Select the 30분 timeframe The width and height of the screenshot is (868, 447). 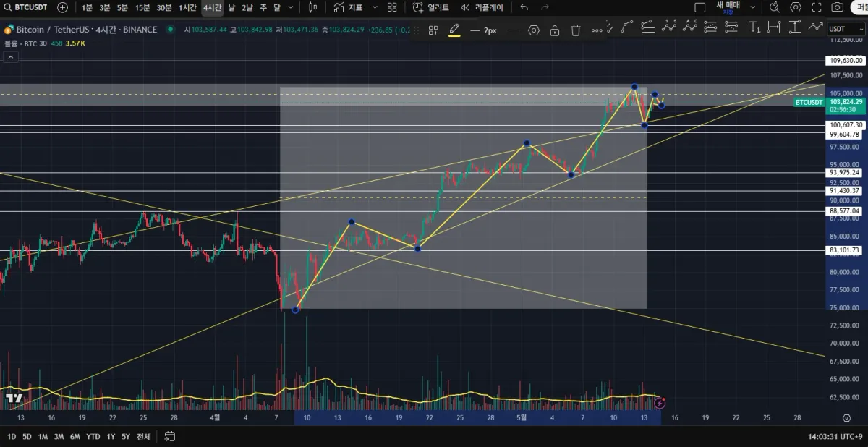click(x=164, y=7)
